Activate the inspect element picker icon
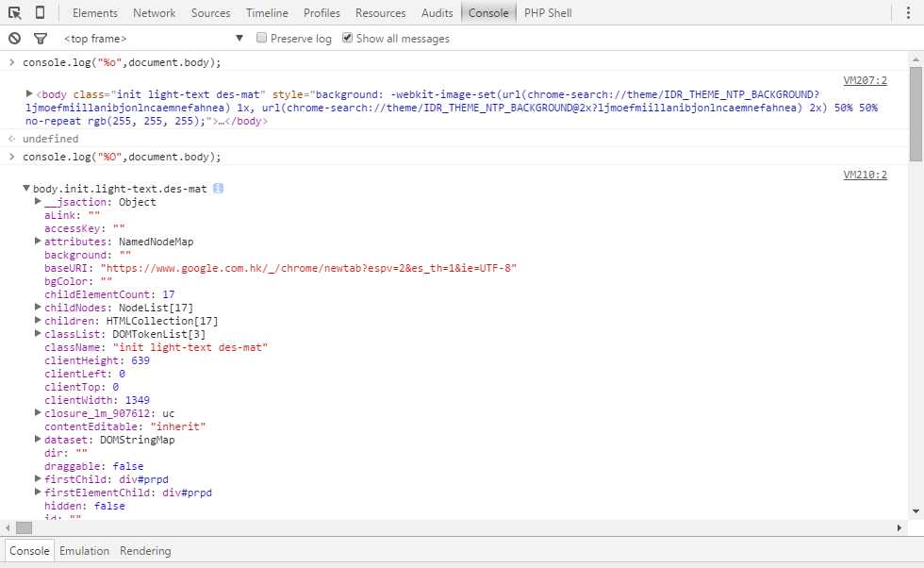 click(x=15, y=13)
